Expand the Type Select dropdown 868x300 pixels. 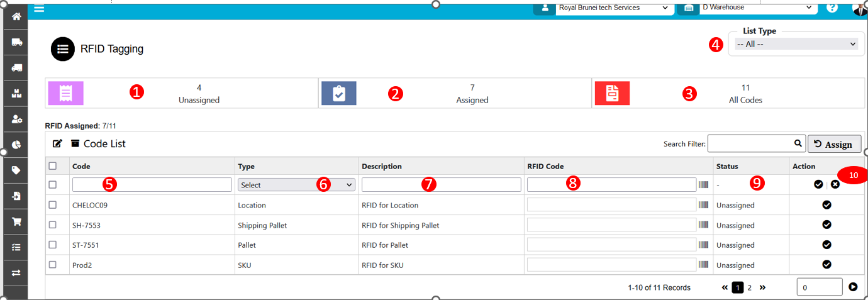tap(296, 185)
